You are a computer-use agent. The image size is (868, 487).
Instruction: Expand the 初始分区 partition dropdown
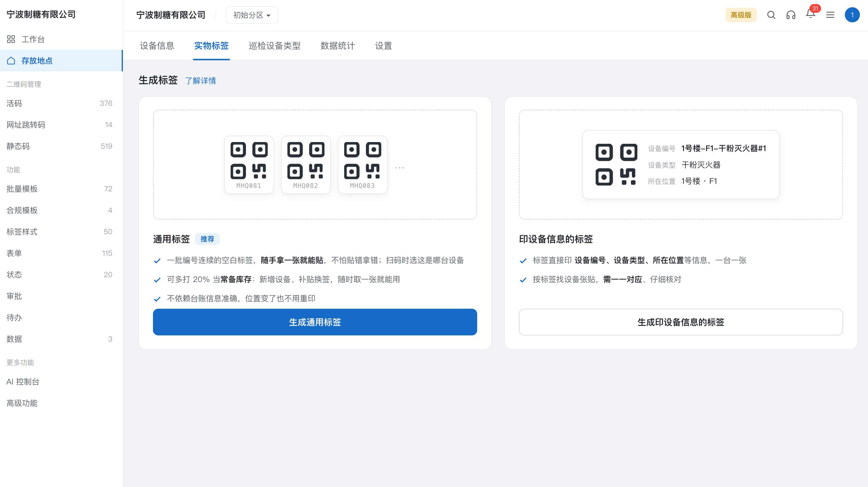[252, 15]
